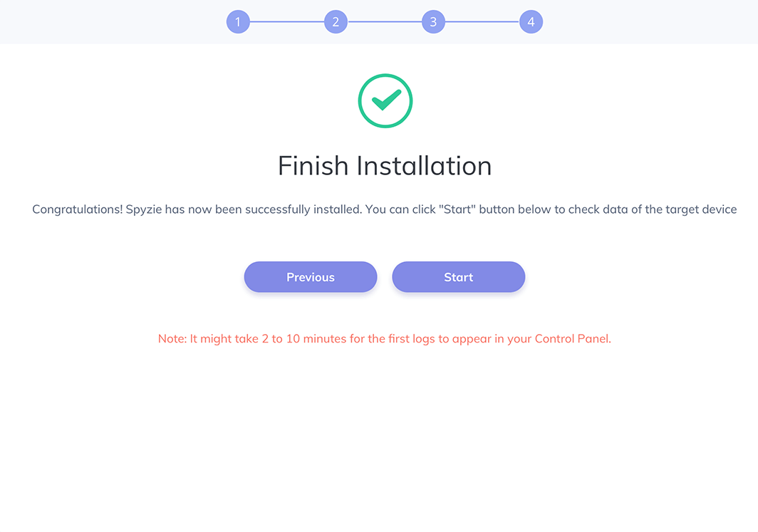758x532 pixels.
Task: Click the word Spyzie in the message
Action: click(x=145, y=209)
